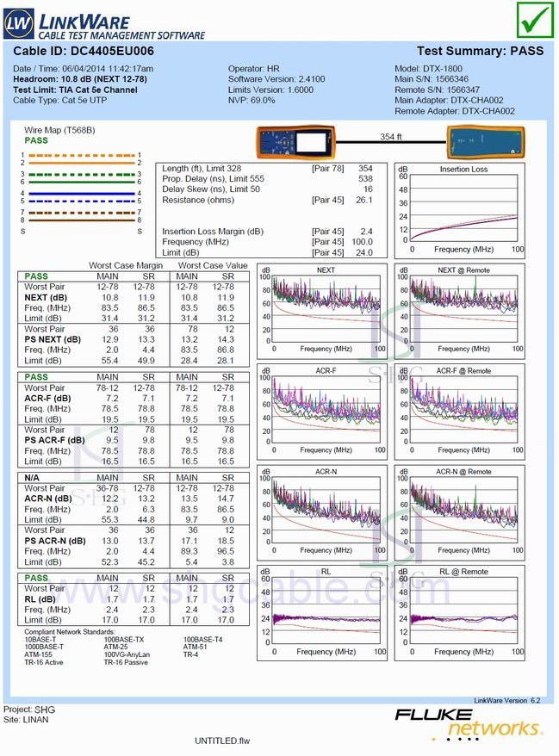Click the Cable Type: Cat 5e UTP text

click(x=59, y=100)
